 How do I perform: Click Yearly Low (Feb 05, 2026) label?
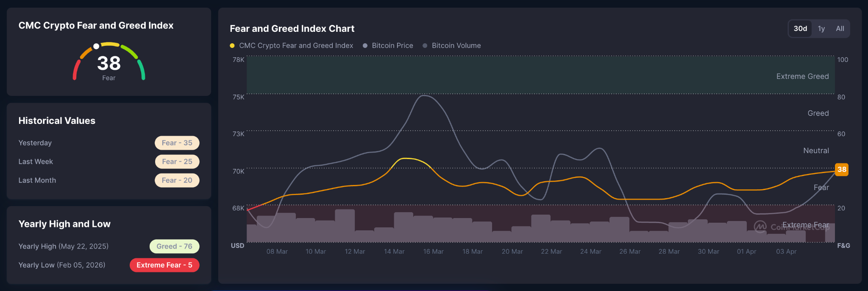(x=62, y=265)
